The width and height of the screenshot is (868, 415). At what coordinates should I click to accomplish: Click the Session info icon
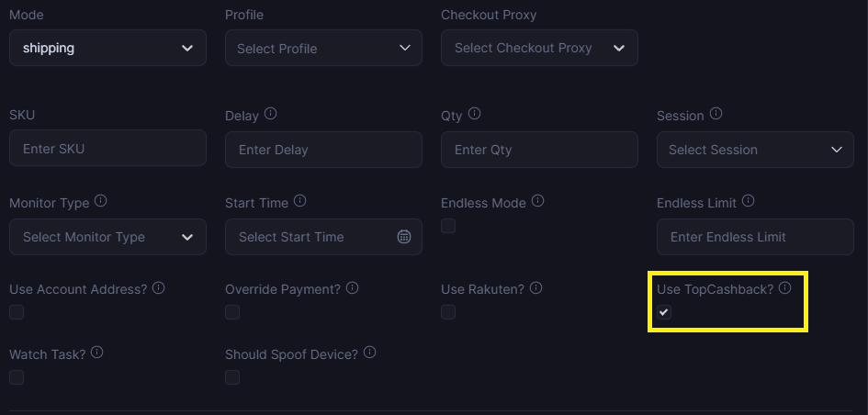pos(716,115)
